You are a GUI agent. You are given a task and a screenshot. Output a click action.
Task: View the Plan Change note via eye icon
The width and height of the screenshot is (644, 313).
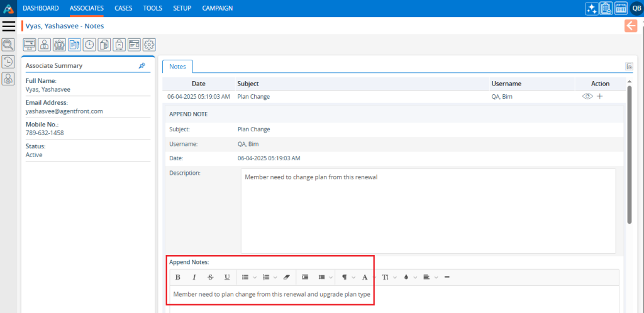(x=587, y=97)
